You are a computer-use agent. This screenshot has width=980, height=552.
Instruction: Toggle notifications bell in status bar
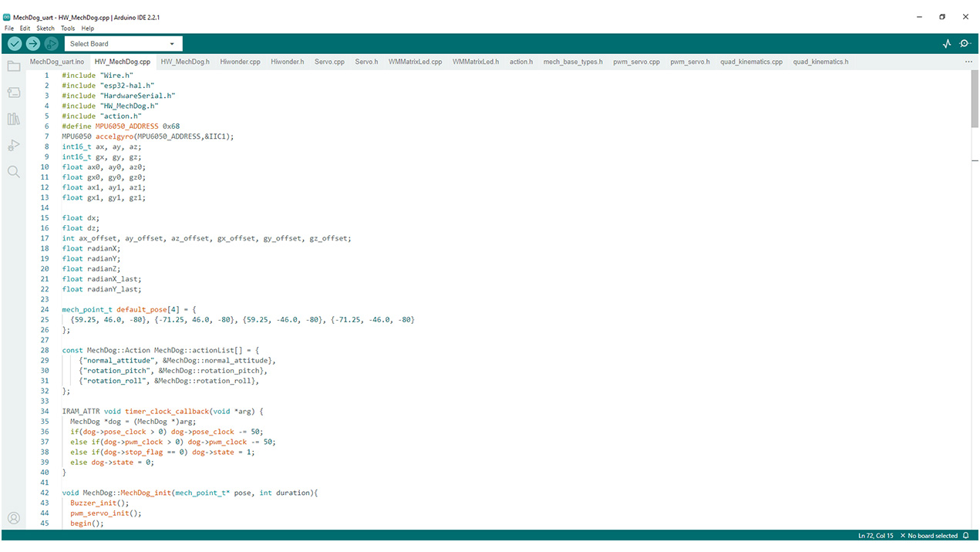[965, 536]
